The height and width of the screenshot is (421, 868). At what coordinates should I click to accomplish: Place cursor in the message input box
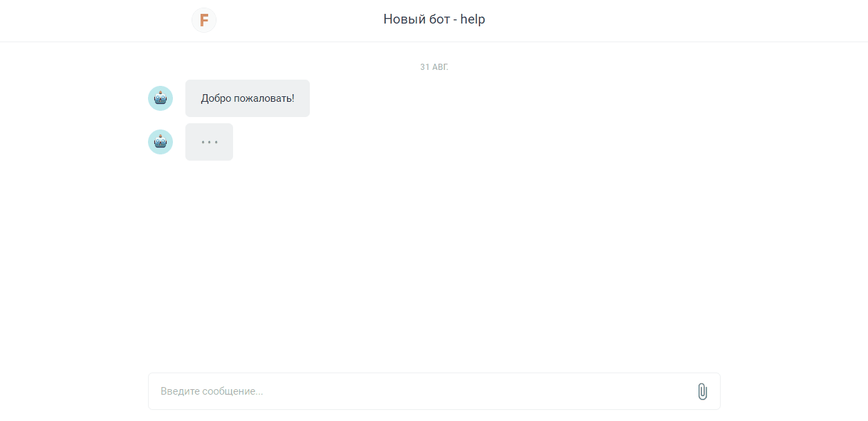434,391
